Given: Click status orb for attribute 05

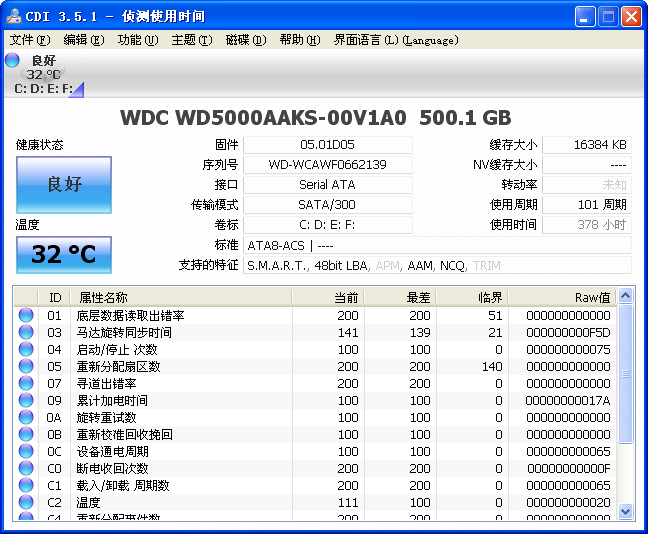Looking at the screenshot, I should coord(26,366).
